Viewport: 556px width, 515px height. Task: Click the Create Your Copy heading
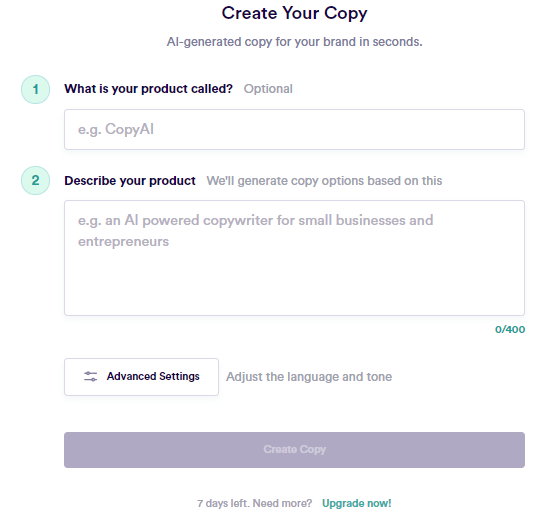[x=294, y=13]
